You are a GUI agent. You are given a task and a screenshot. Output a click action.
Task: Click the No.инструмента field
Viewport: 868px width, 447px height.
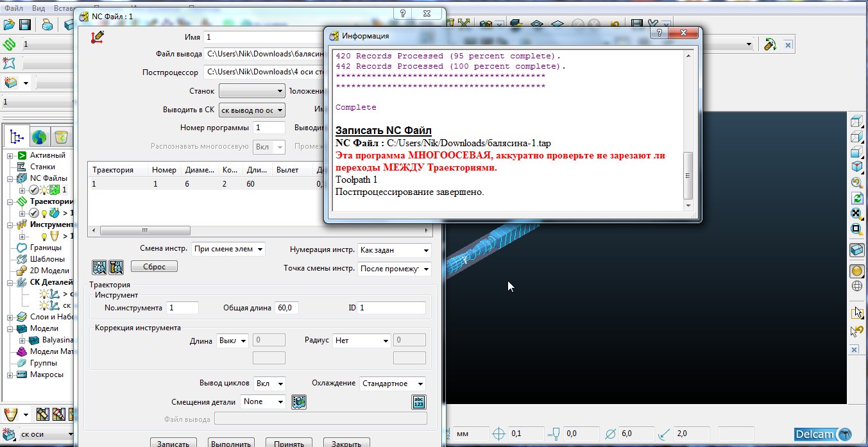click(x=182, y=308)
